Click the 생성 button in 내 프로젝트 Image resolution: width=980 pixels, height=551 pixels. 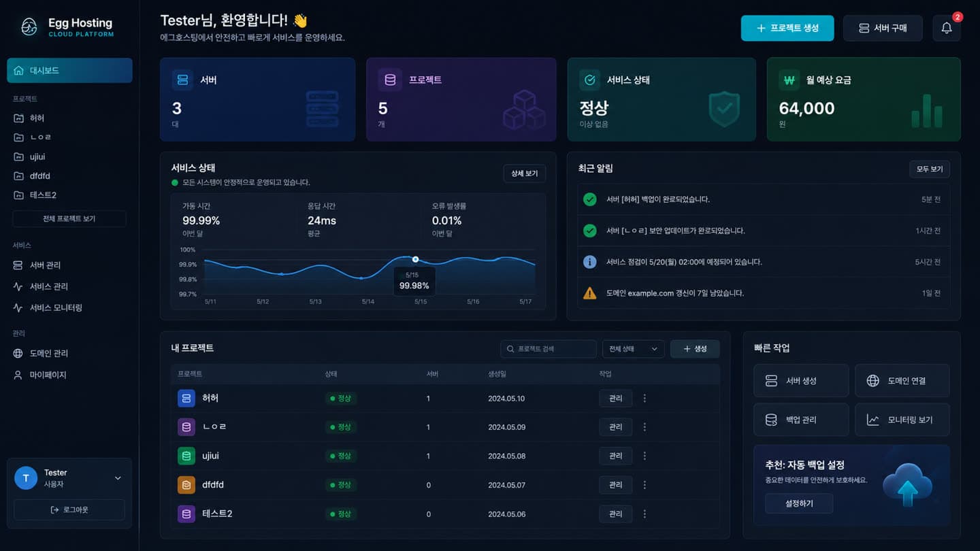pyautogui.click(x=695, y=349)
